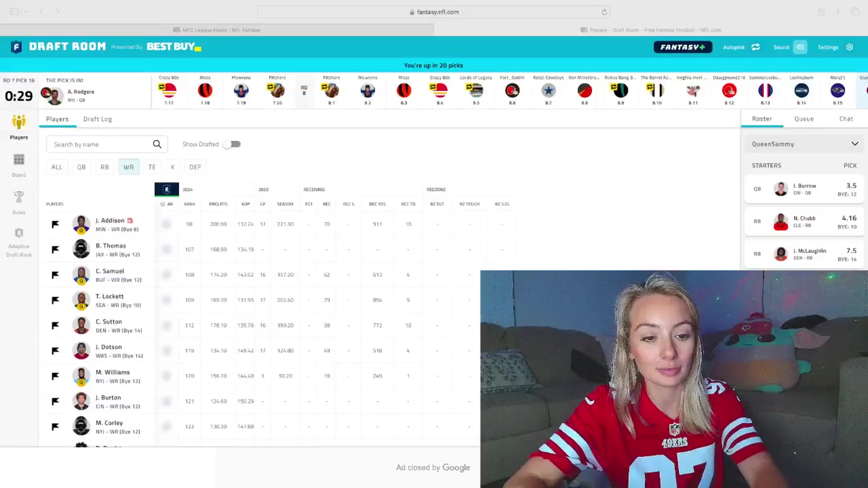Filter players by RB
Screen dimensions: 868x488
tap(105, 167)
